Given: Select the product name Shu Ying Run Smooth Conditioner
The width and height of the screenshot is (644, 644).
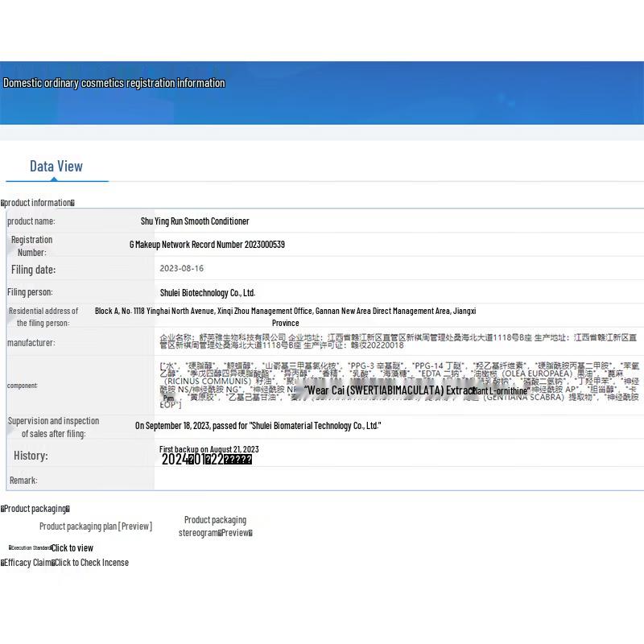Looking at the screenshot, I should tap(195, 221).
